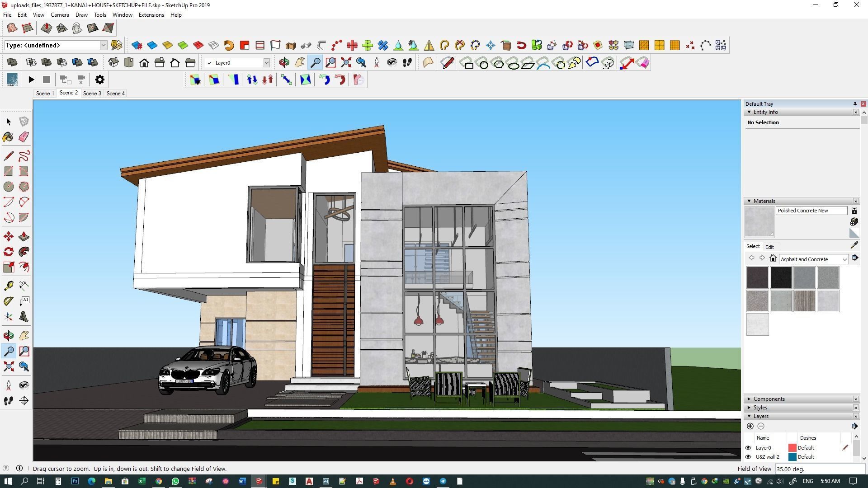Viewport: 868px width, 488px height.
Task: Click the Look Around eye icon in top toolbar
Action: (392, 63)
